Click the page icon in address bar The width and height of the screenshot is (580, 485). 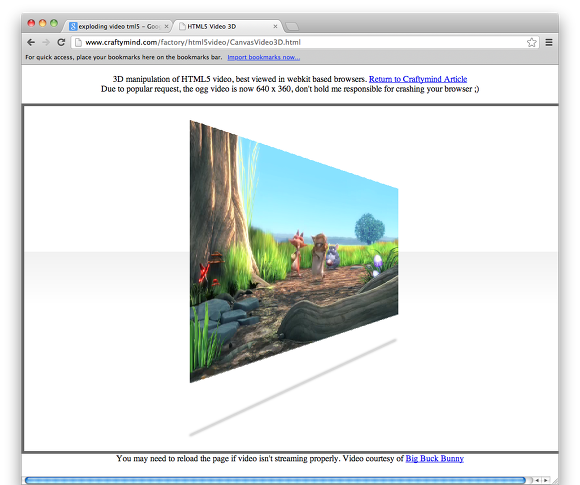78,43
